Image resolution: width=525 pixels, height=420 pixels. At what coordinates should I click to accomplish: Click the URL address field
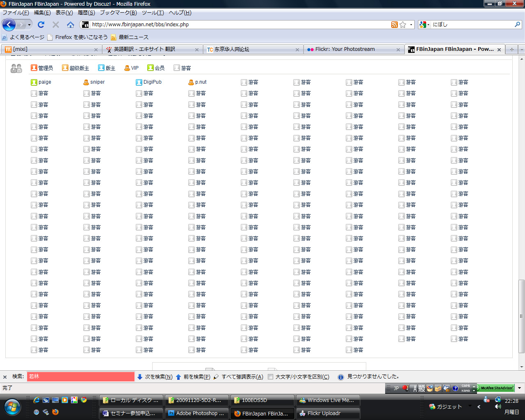click(x=240, y=25)
